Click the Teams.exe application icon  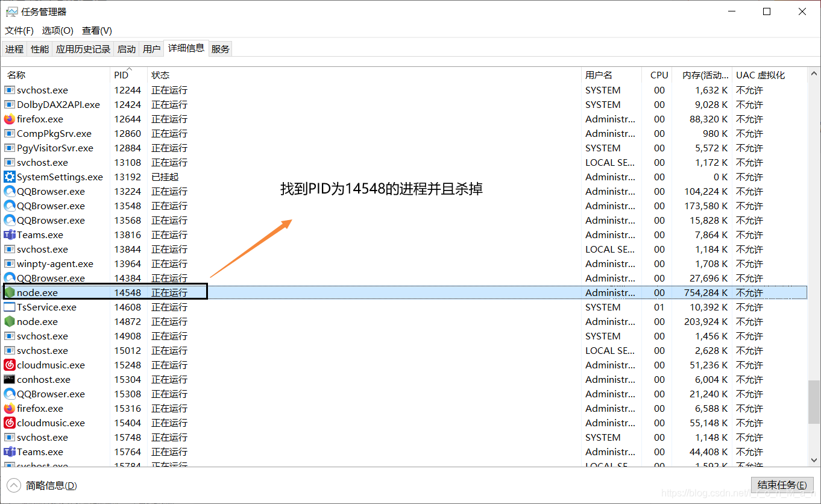pos(10,235)
